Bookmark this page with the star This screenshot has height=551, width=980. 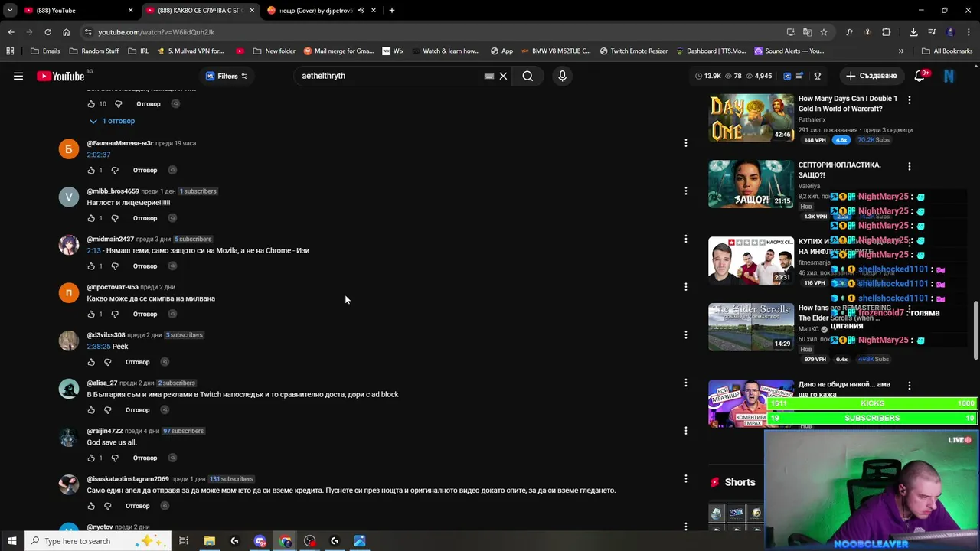tap(823, 32)
